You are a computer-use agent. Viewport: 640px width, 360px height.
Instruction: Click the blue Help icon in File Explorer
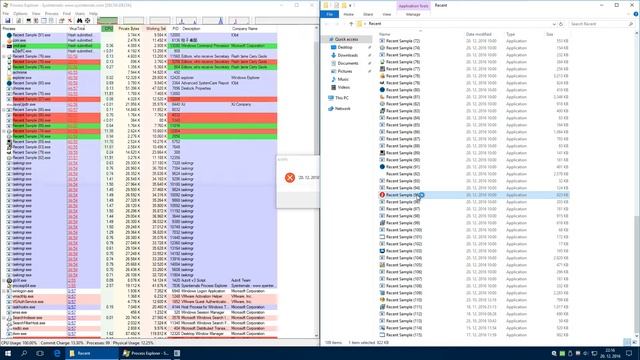click(x=636, y=14)
